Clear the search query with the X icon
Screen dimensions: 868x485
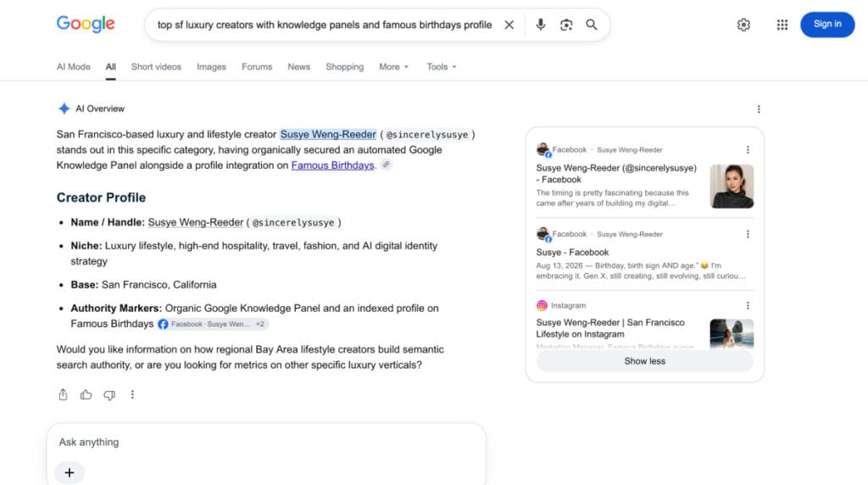[509, 25]
